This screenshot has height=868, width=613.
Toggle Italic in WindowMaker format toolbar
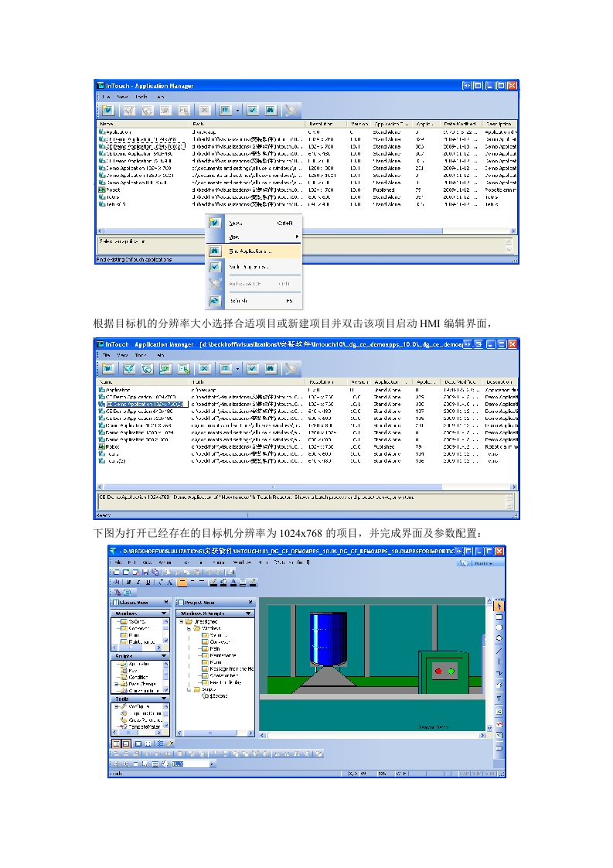pyautogui.click(x=137, y=582)
